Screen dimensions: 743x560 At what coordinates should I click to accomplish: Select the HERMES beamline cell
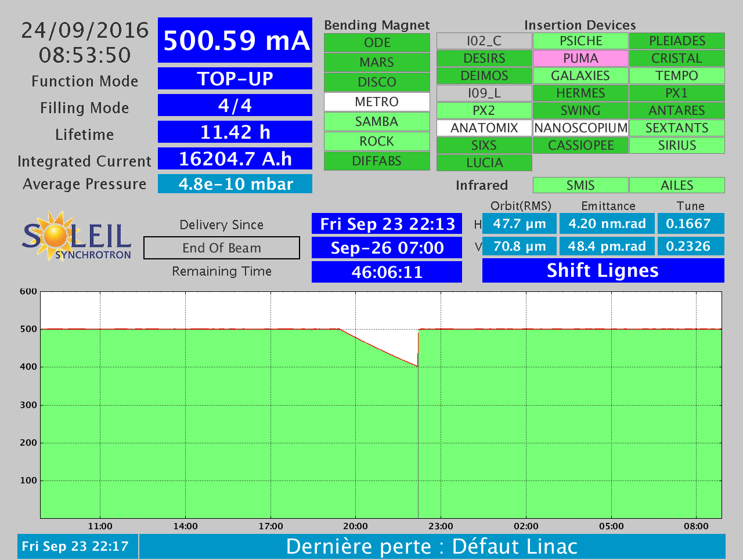580,93
